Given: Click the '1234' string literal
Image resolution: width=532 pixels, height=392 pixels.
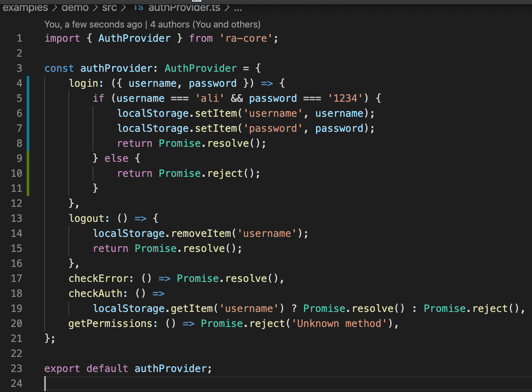Looking at the screenshot, I should coord(345,98).
